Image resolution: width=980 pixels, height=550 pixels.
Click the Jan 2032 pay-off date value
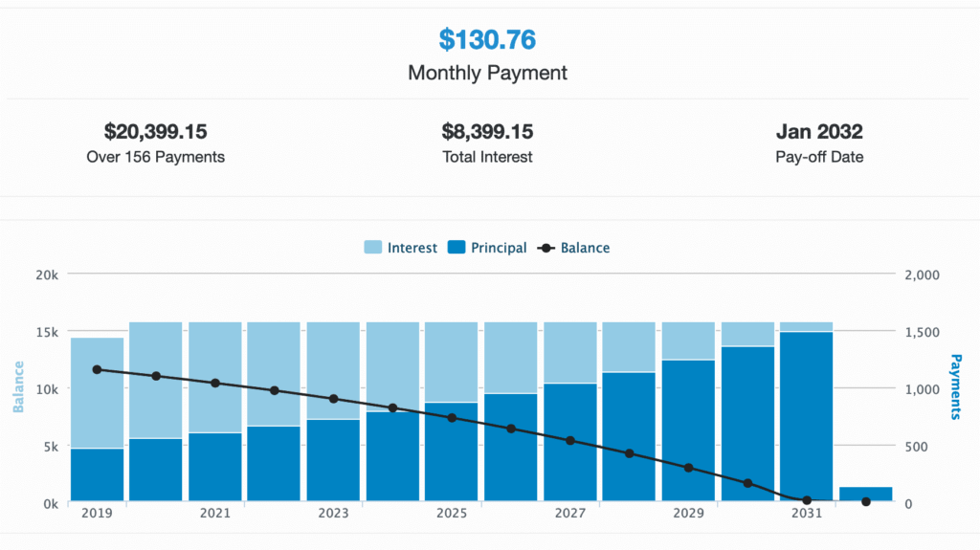click(x=819, y=131)
